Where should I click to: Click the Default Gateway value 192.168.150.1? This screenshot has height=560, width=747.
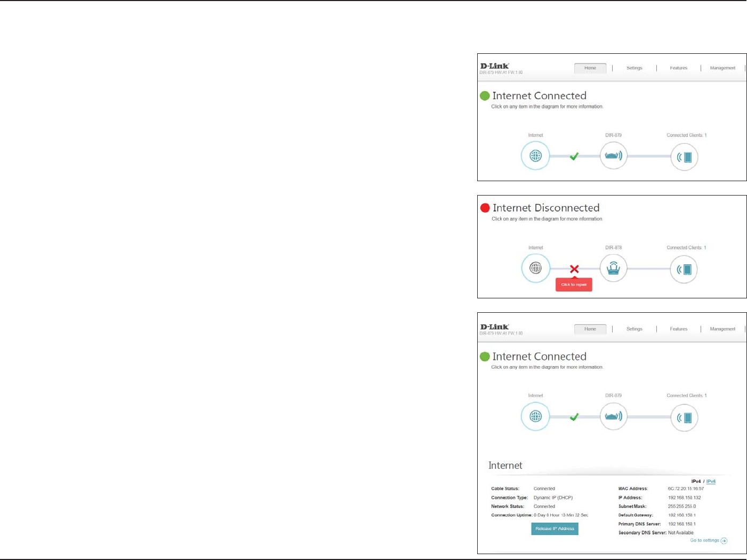[682, 515]
